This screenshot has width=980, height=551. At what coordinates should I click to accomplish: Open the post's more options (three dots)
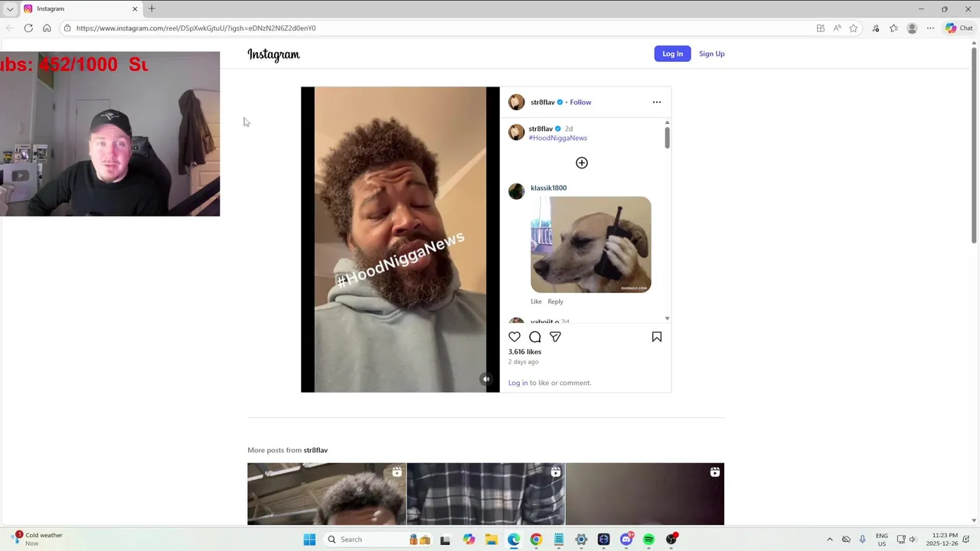656,102
